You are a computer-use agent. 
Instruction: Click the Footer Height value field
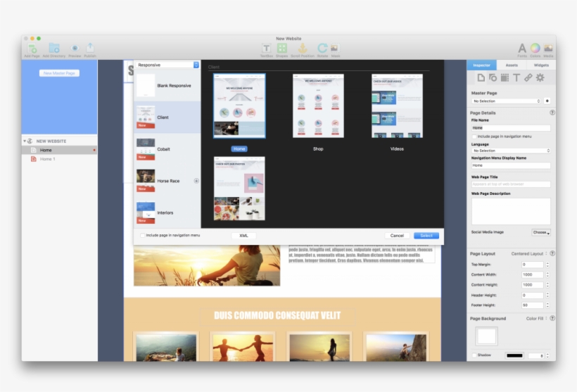[532, 305]
